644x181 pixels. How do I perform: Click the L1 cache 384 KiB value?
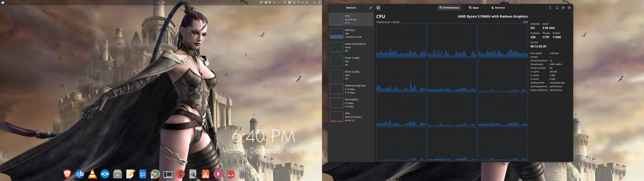[x=553, y=72]
